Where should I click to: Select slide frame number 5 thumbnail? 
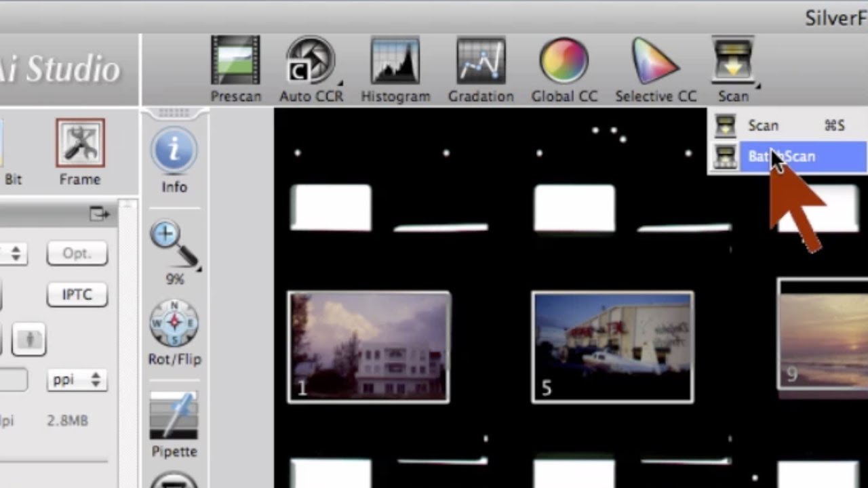[612, 347]
